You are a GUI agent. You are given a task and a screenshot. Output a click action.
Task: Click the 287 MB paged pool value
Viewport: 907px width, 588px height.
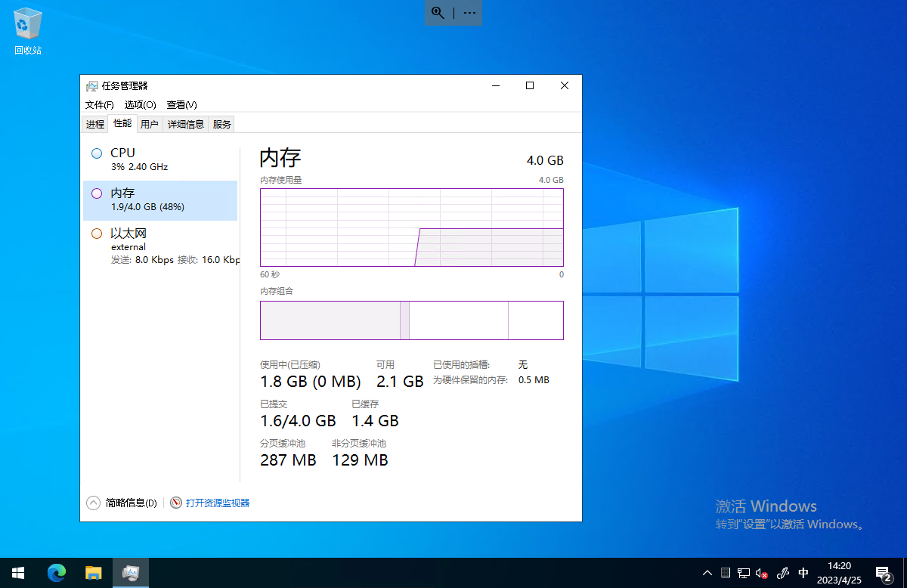coord(288,460)
